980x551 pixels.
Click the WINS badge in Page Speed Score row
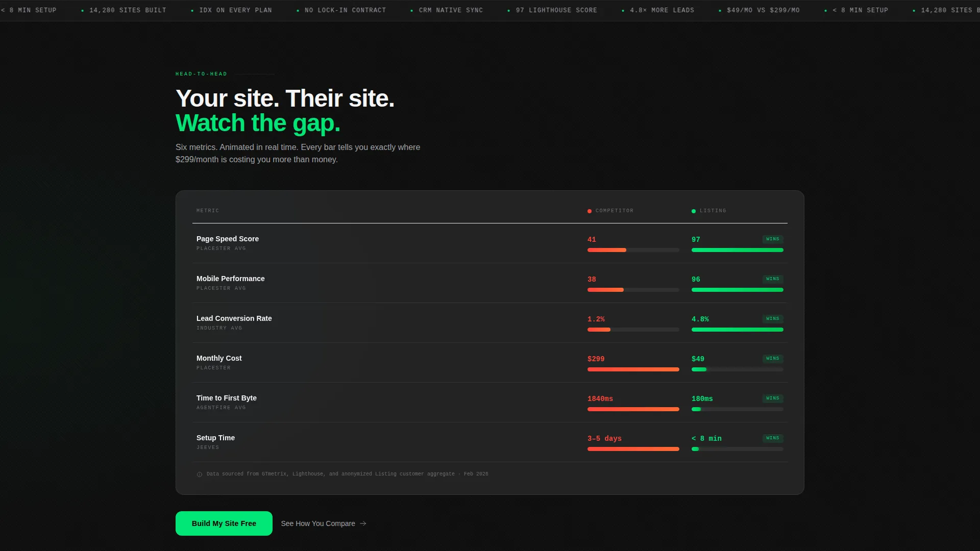tap(773, 239)
